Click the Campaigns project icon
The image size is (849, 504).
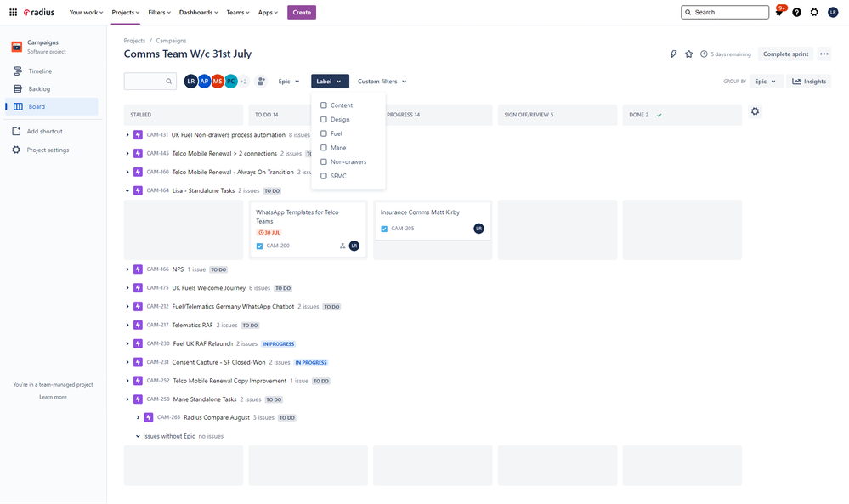[x=17, y=47]
